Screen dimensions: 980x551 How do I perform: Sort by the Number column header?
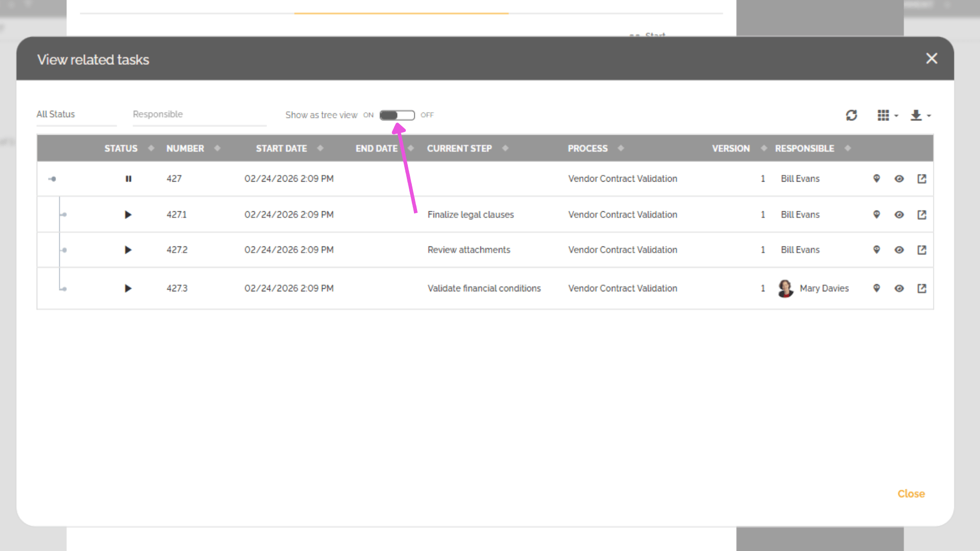tap(185, 148)
